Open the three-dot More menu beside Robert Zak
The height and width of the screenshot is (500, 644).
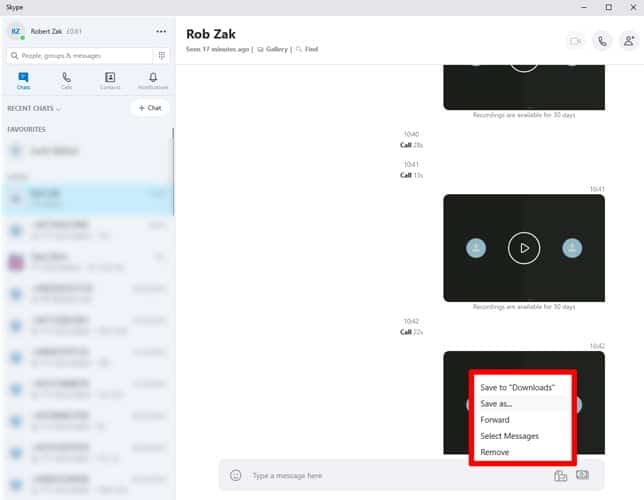(x=161, y=31)
